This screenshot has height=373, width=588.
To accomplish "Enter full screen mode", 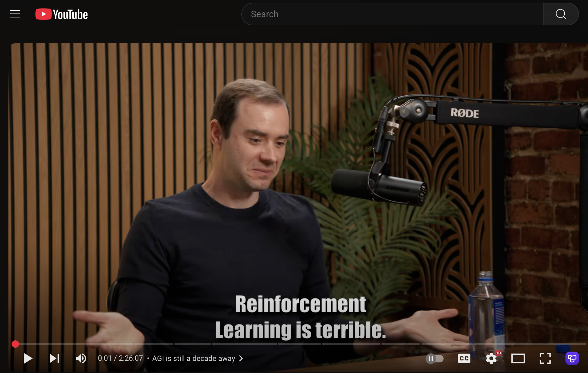I will point(545,358).
